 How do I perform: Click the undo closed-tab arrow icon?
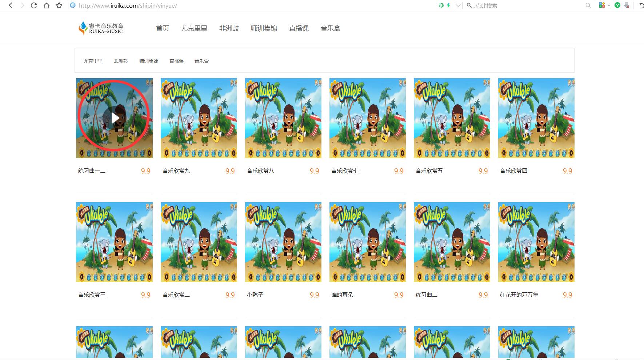641,5
